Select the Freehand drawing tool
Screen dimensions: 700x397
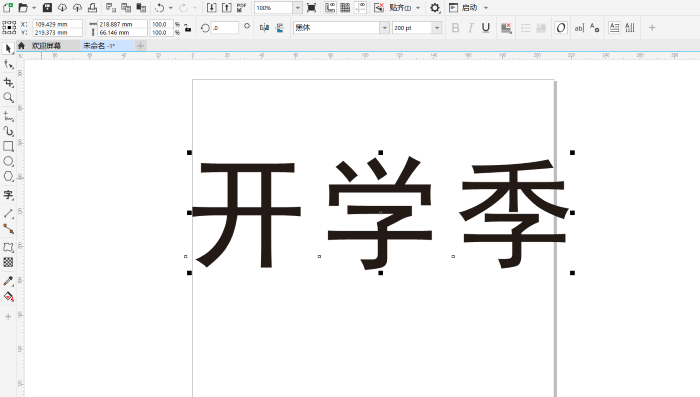[8, 117]
